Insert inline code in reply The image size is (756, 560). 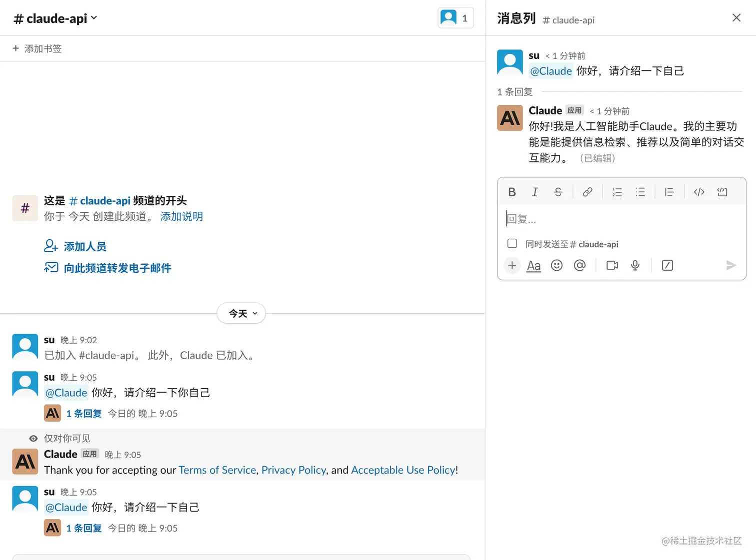point(699,192)
